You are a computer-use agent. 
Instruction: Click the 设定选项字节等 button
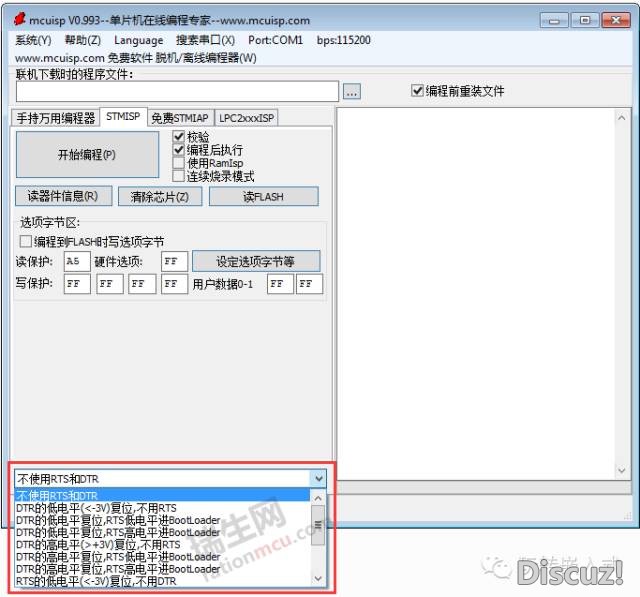tap(256, 261)
